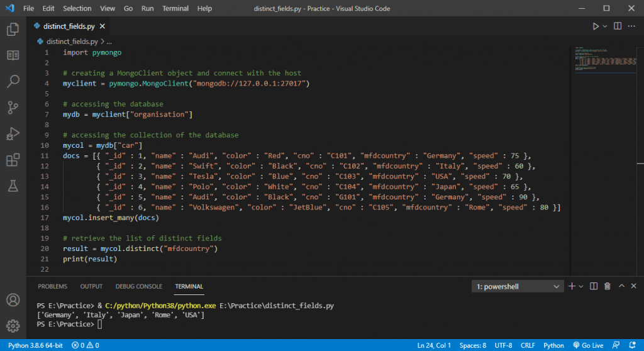
Task: Kill the terminal with trash icon
Action: click(x=608, y=286)
